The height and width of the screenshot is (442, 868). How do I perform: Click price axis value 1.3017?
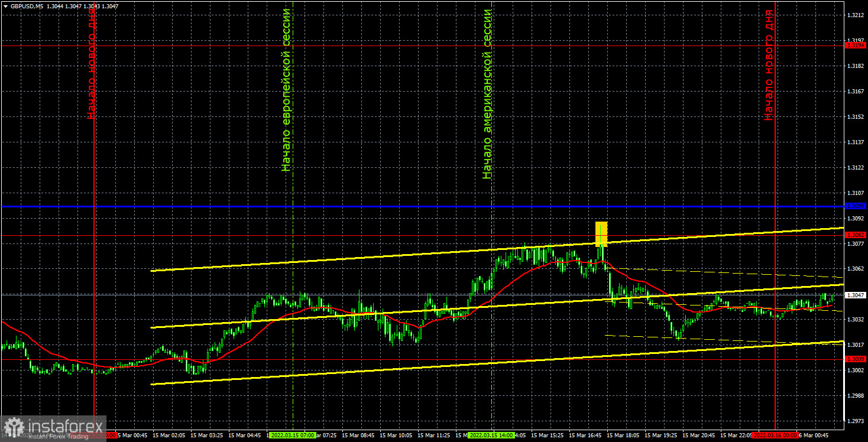tap(854, 345)
